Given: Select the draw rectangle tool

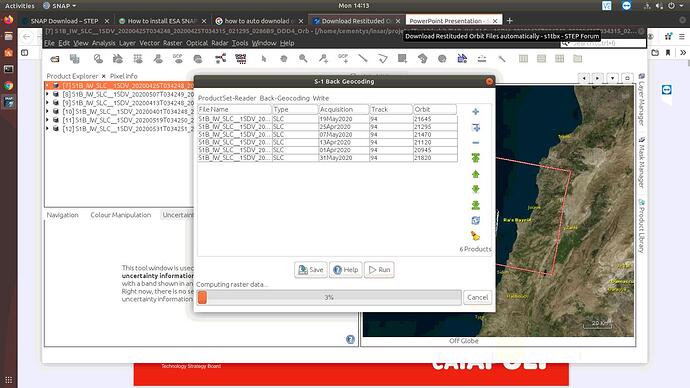Looking at the screenshot, I should click(x=402, y=59).
